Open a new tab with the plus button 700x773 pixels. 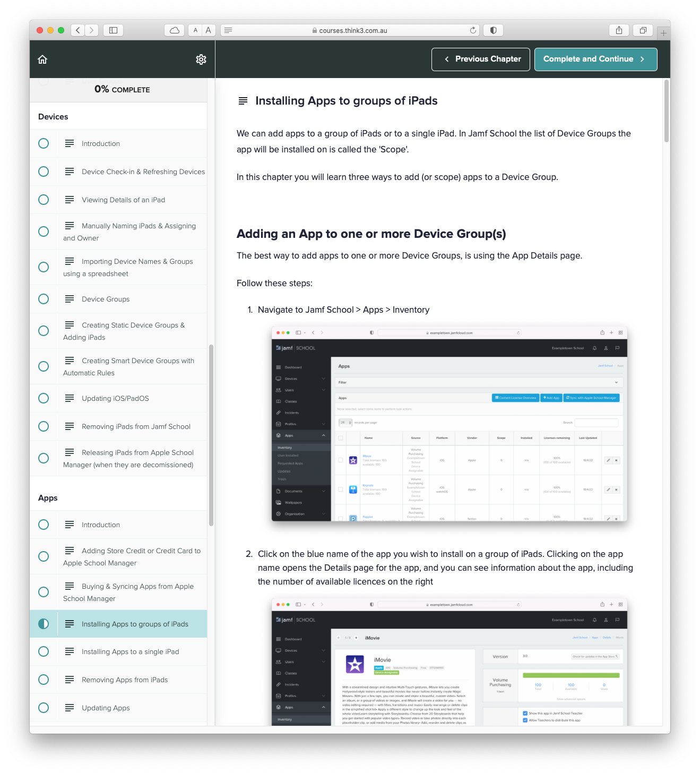point(663,33)
